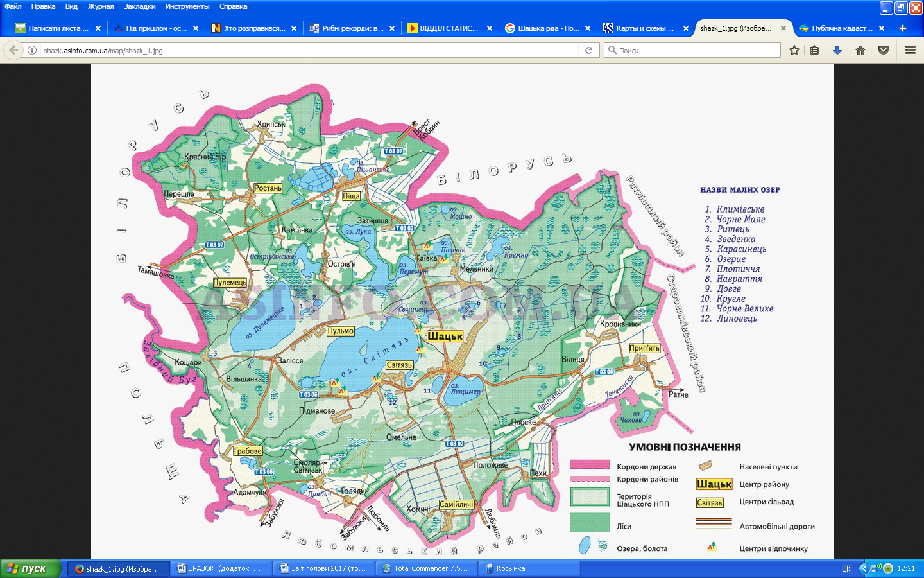This screenshot has width=924, height=578.
Task: Switch to the Публічна кадастр tab
Action: 836,28
